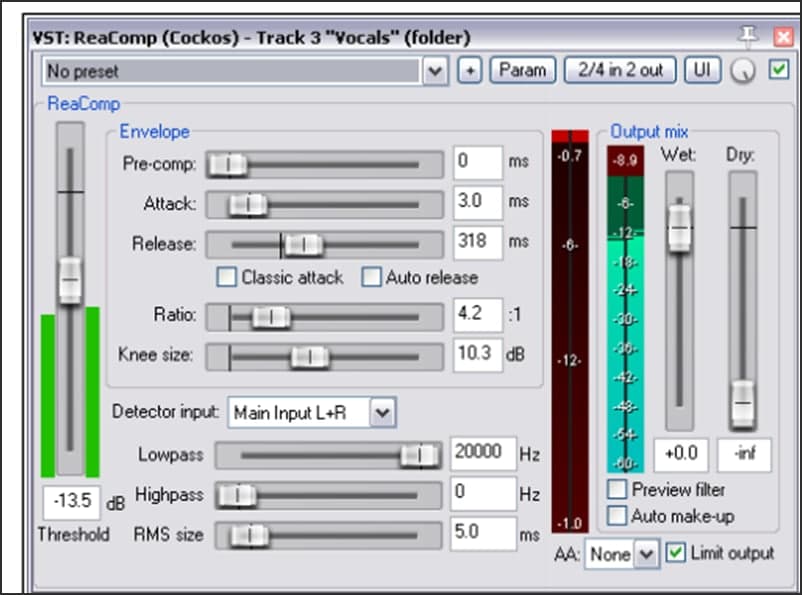Click the Knee size field showing 10.3
802x595 pixels.
point(478,355)
